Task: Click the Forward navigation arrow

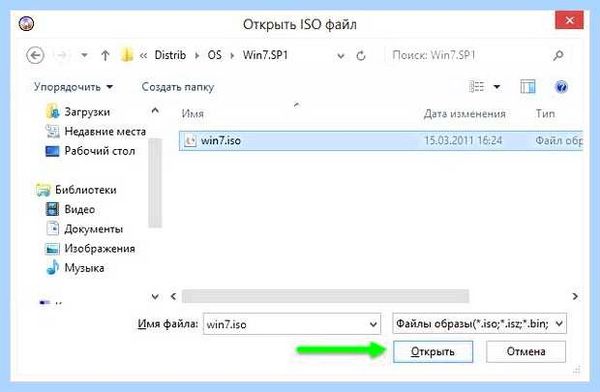Action: point(62,56)
